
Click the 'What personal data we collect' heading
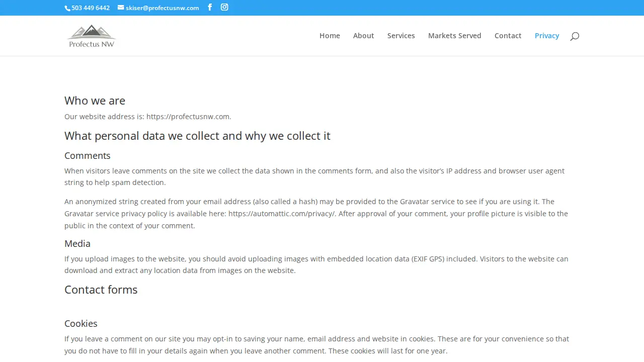(x=197, y=136)
